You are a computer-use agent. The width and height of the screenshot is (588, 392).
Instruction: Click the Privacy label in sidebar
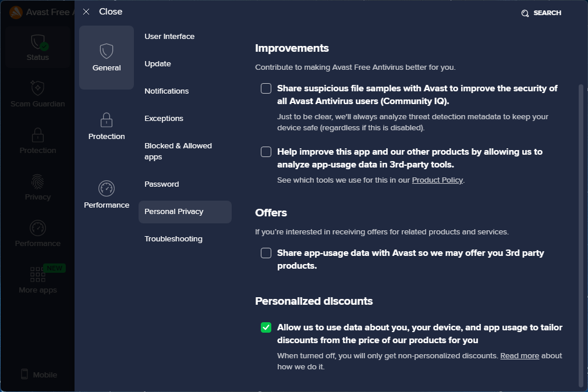37,197
